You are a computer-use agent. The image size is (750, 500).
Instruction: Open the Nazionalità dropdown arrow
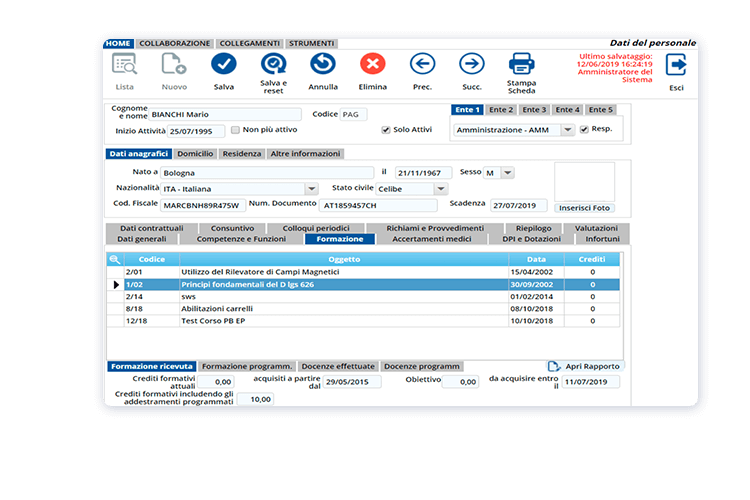[311, 189]
